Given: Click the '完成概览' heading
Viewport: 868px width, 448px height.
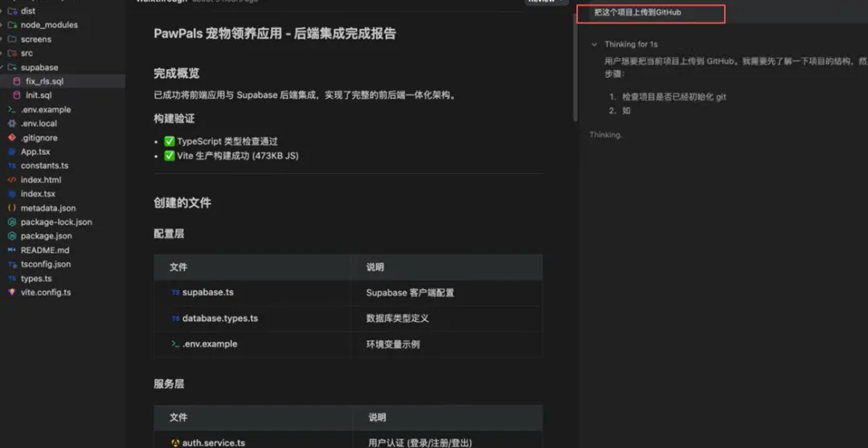Looking at the screenshot, I should pyautogui.click(x=177, y=73).
